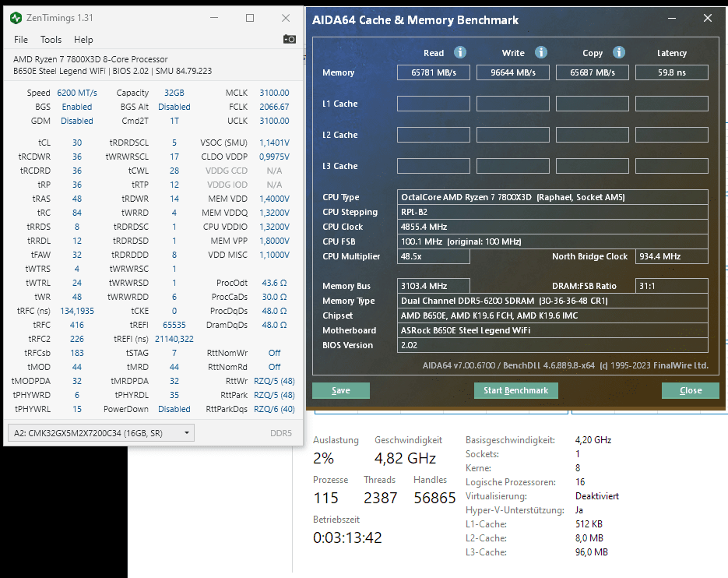The image size is (728, 578).
Task: Click the Virtualisierung Deaktiviert value
Action: (597, 496)
